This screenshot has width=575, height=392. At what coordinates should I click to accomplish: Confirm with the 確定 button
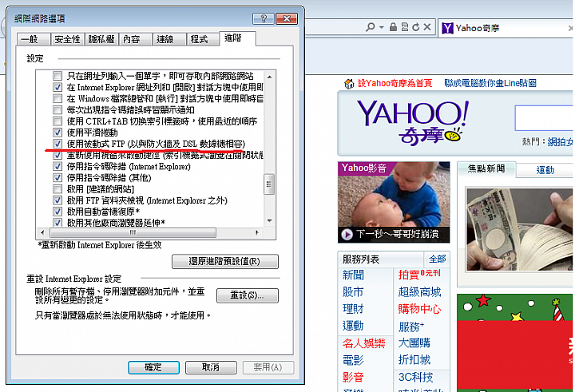click(x=153, y=367)
